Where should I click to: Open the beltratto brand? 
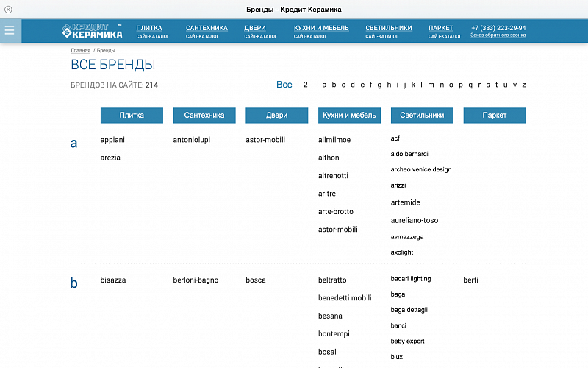tap(332, 280)
